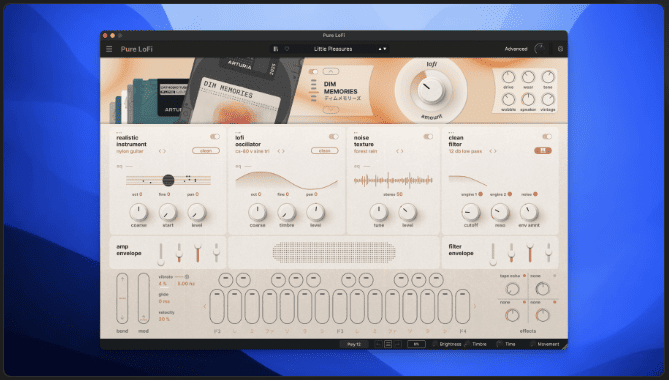The image size is (669, 380).
Task: Click the Advanced button
Action: click(516, 49)
